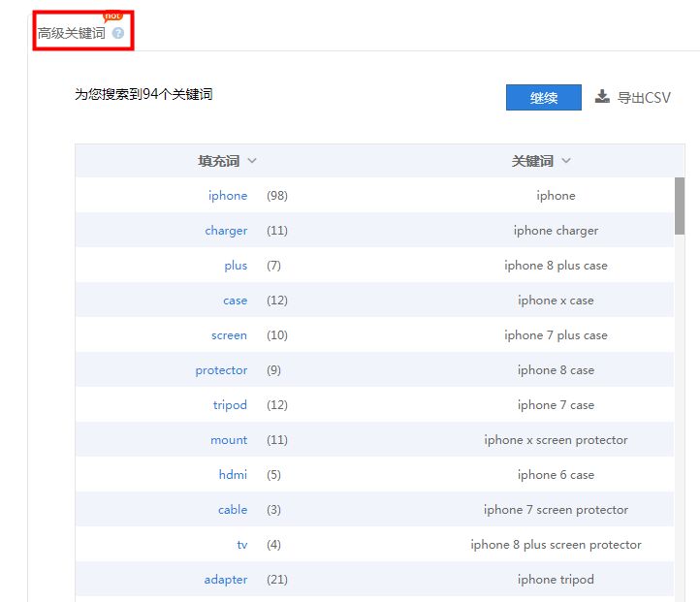This screenshot has height=602, width=700.
Task: Click the help question-mark icon beside 高级关键词
Action: [x=118, y=33]
